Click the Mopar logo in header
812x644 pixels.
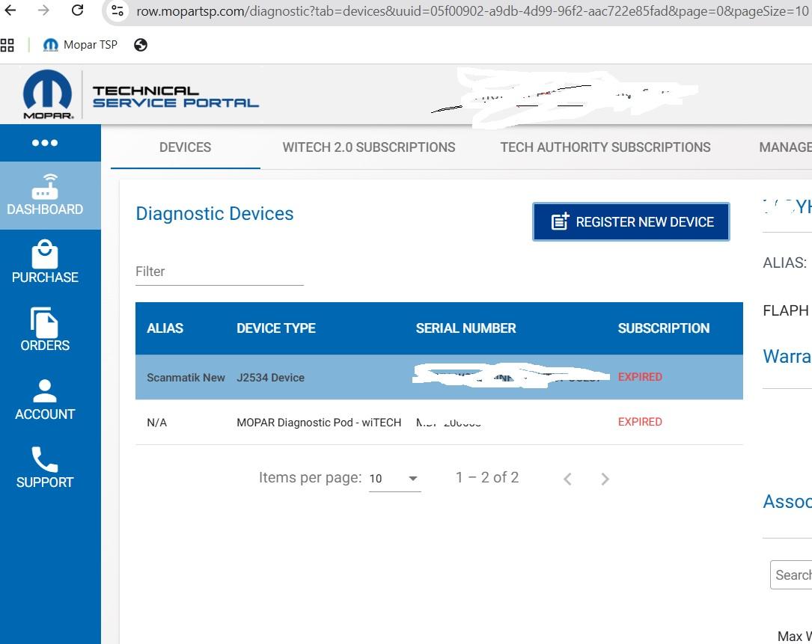(x=48, y=95)
